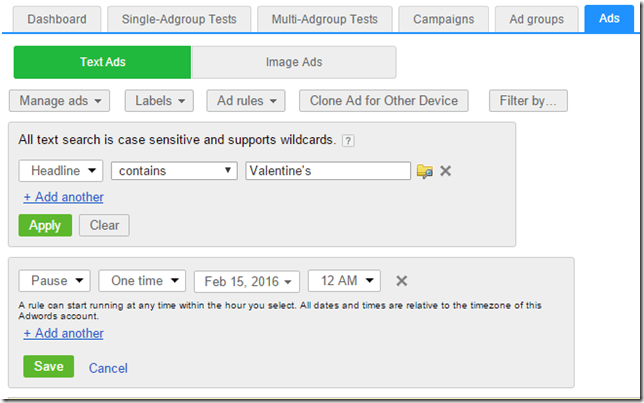The width and height of the screenshot is (644, 403).
Task: Delete the Pause rule row
Action: (401, 281)
